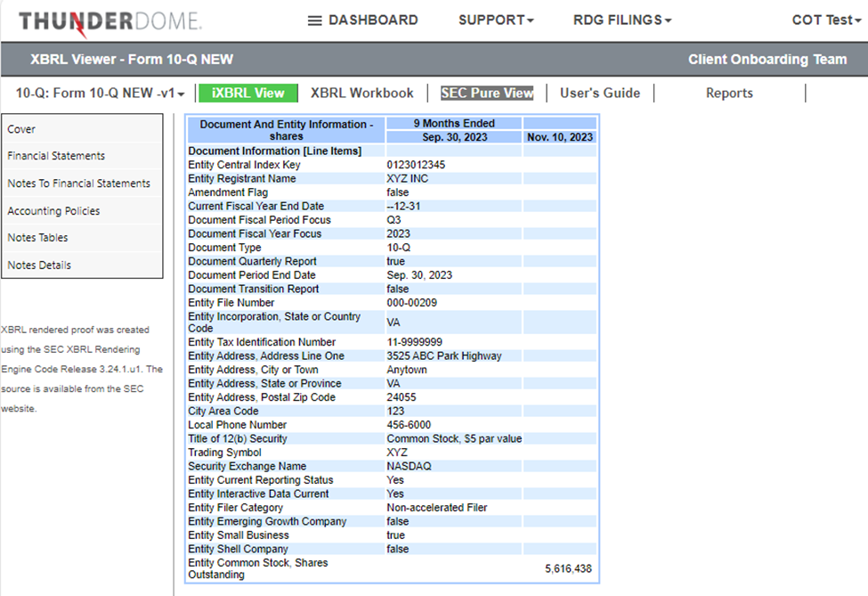The width and height of the screenshot is (868, 596).
Task: Open the RDG Filings dropdown
Action: click(x=622, y=20)
